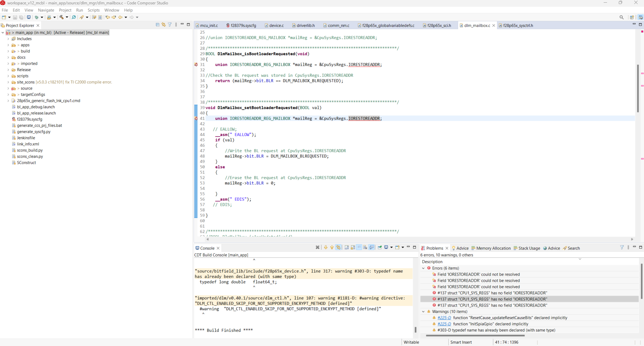Click the Debug bug icon in toolbar
The image size is (644, 346).
coord(36,17)
